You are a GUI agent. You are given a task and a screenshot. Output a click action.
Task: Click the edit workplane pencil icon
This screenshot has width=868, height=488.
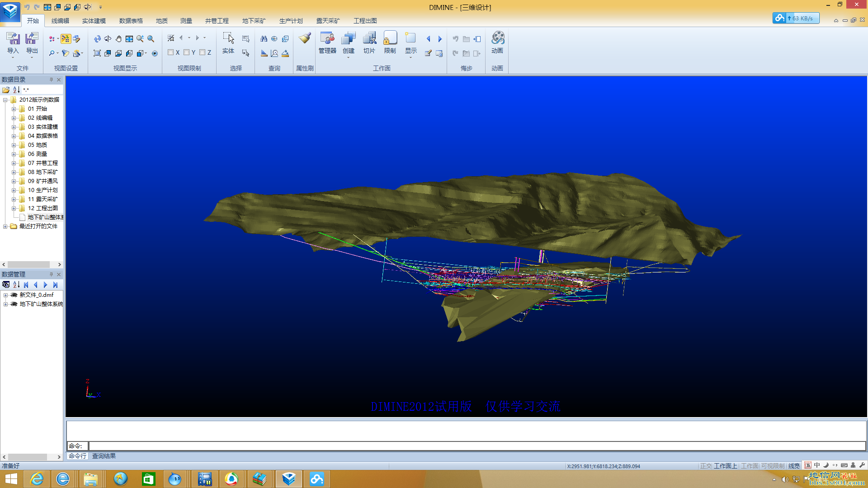point(428,53)
